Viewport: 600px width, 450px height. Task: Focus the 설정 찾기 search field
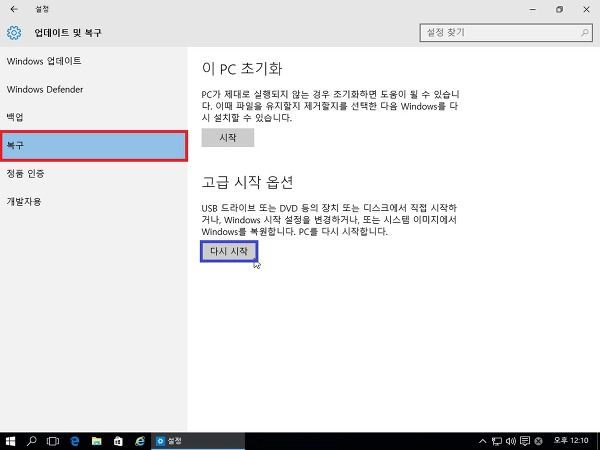[506, 33]
